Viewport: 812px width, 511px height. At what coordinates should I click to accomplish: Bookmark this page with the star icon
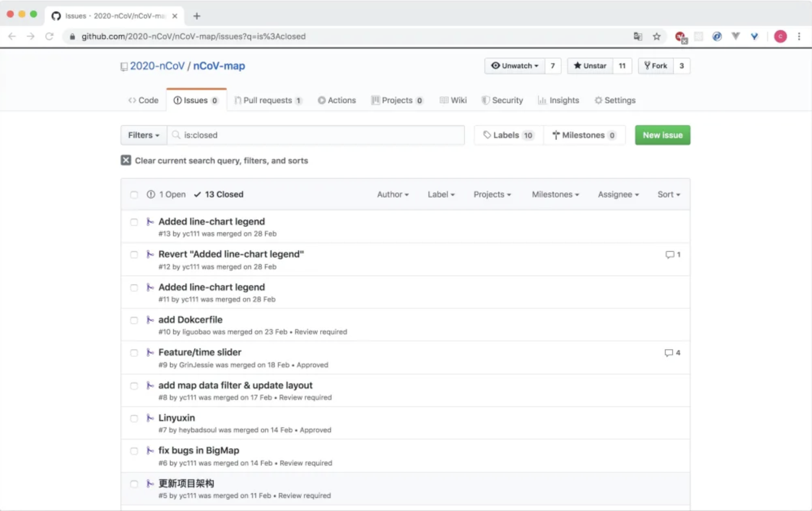point(656,37)
